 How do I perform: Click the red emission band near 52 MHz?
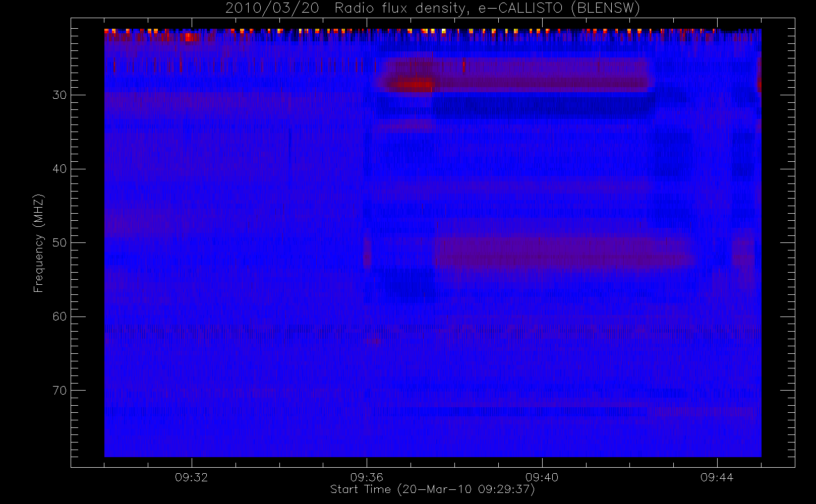click(564, 254)
